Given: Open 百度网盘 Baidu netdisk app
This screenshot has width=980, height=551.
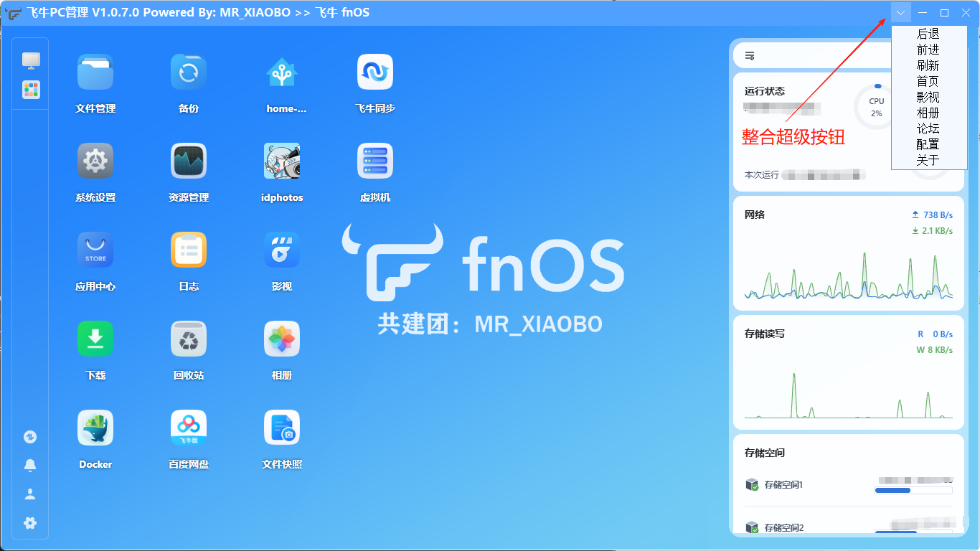Looking at the screenshot, I should 189,428.
